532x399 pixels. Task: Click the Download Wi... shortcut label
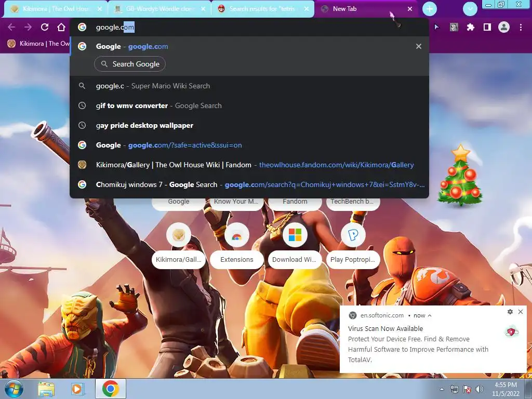pos(295,260)
